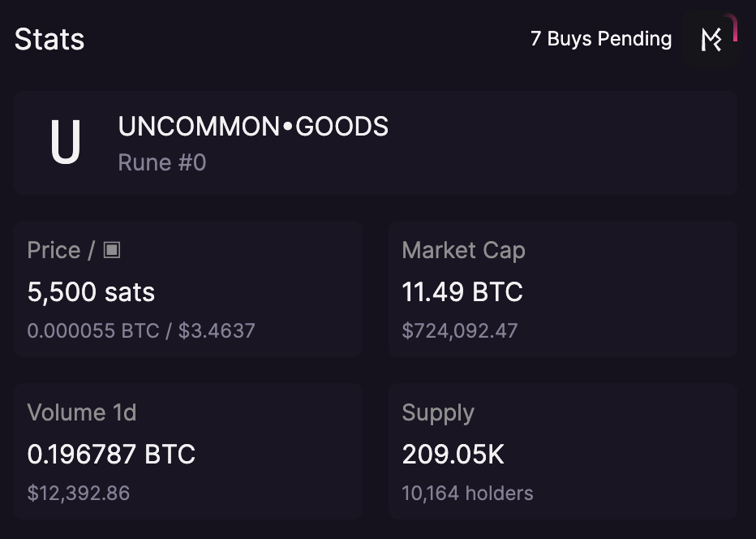The image size is (756, 539).
Task: Open the 10,164 holders count
Action: [467, 494]
